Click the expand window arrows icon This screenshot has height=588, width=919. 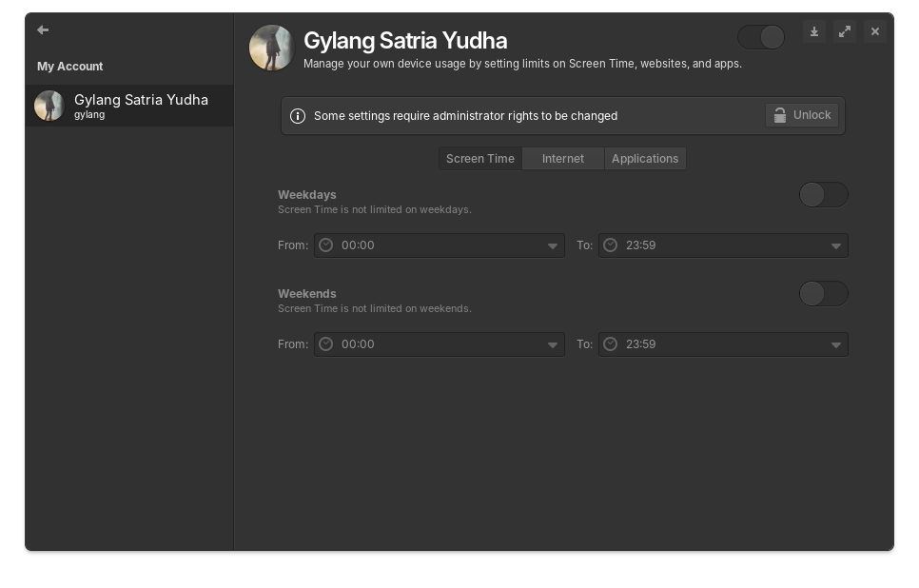845,31
